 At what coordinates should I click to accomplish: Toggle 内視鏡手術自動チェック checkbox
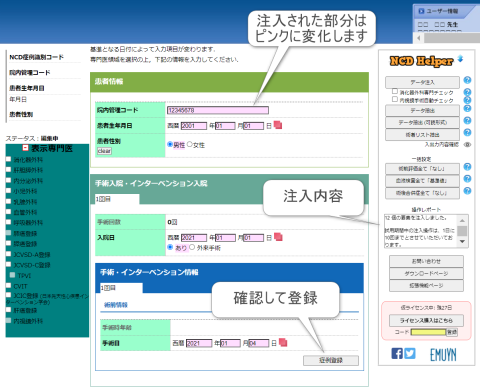(395, 99)
